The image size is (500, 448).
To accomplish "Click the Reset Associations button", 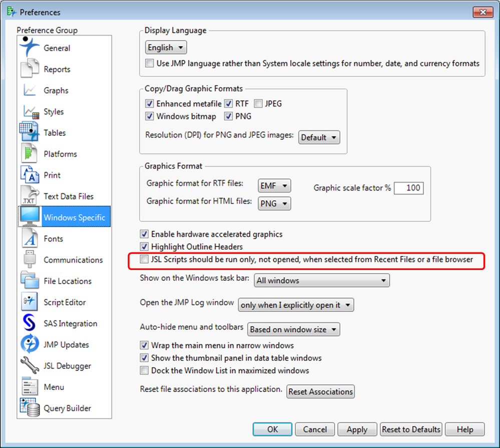I will coord(320,391).
